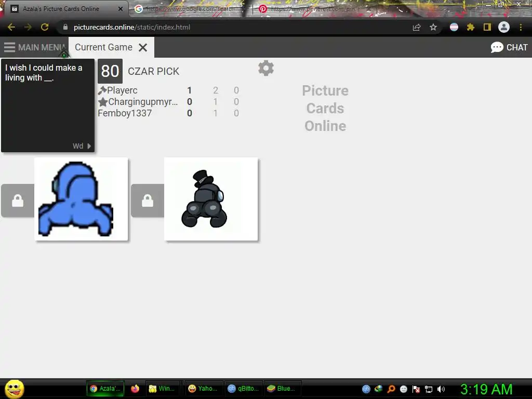The height and width of the screenshot is (399, 532).
Task: Open Azala's Chrome window in taskbar
Action: (x=105, y=389)
